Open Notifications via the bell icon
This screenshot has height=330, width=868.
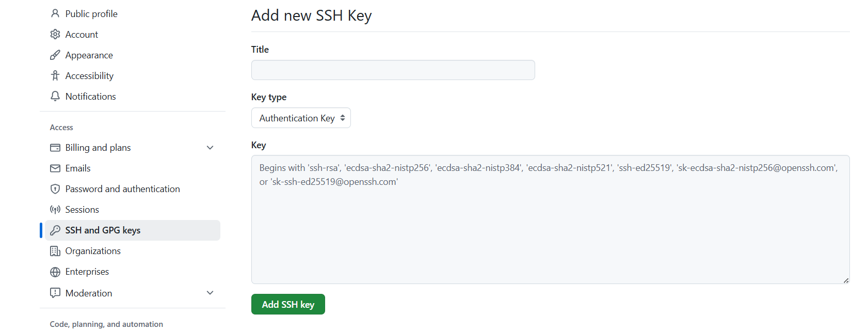pyautogui.click(x=55, y=96)
